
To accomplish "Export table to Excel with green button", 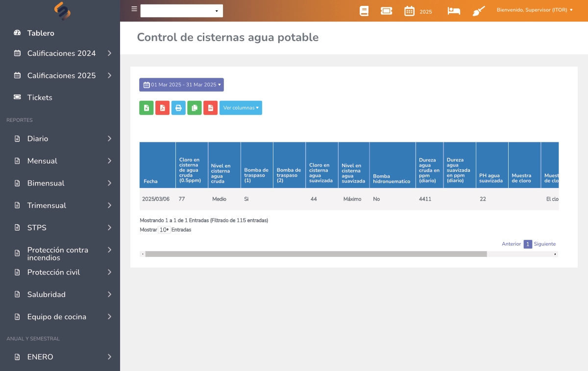I will click(146, 108).
